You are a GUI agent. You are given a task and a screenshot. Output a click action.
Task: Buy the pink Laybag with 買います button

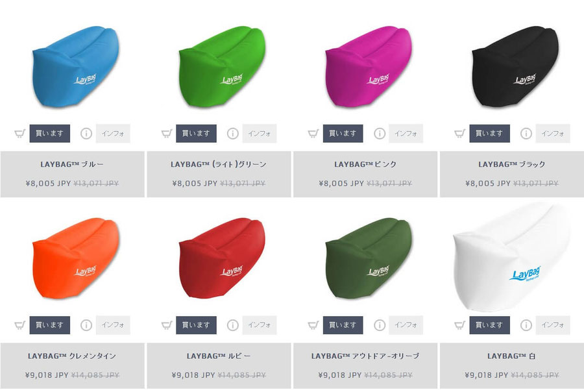343,134
